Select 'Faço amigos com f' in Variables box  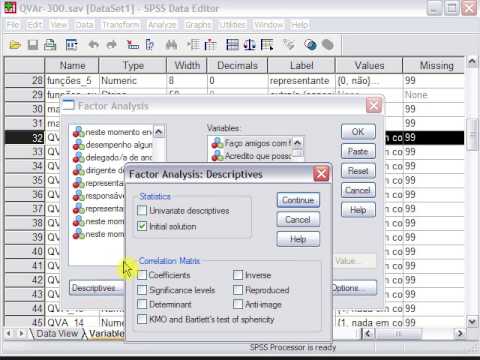tap(251, 143)
